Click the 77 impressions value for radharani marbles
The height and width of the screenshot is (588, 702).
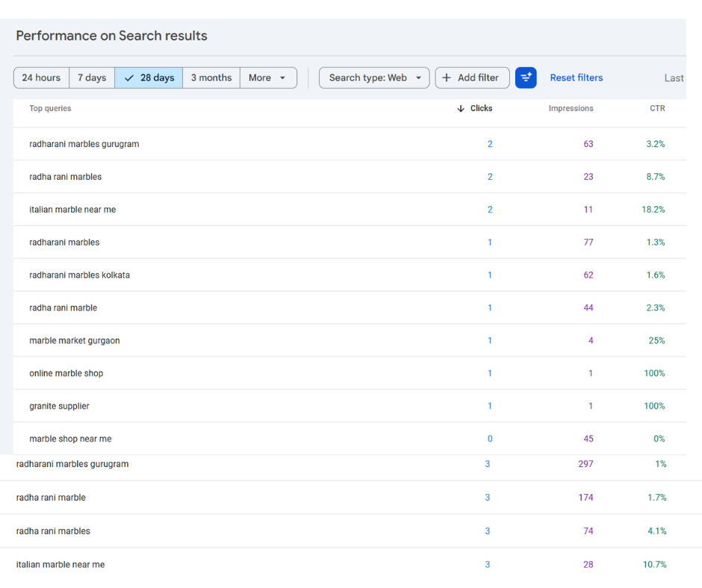click(588, 243)
